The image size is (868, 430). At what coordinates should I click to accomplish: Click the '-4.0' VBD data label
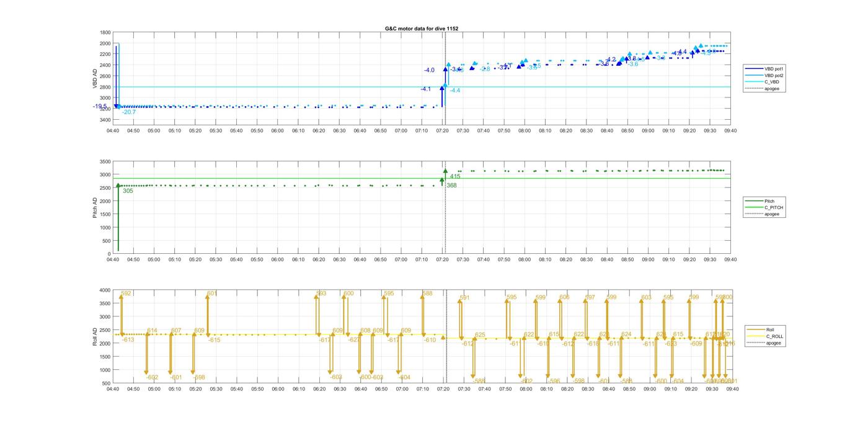pos(429,70)
